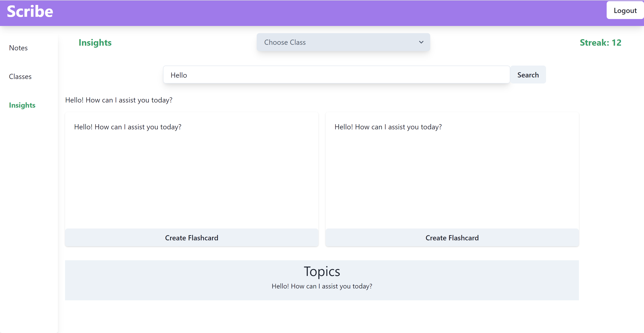Click the topic text under Topics
This screenshot has width=644, height=333.
pos(322,286)
